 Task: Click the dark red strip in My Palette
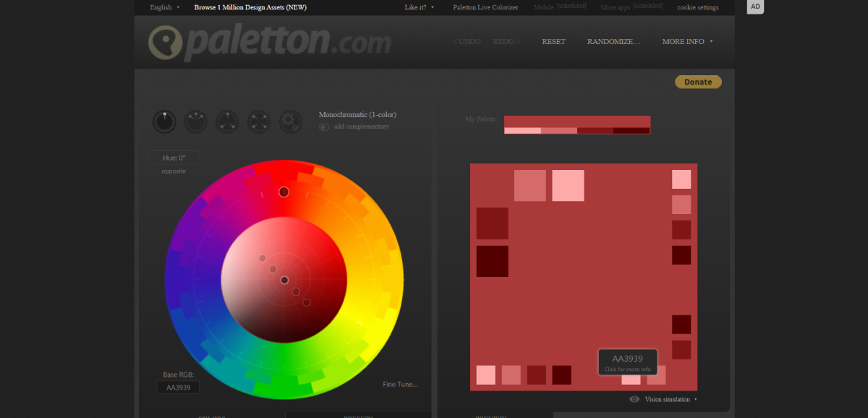coord(595,131)
